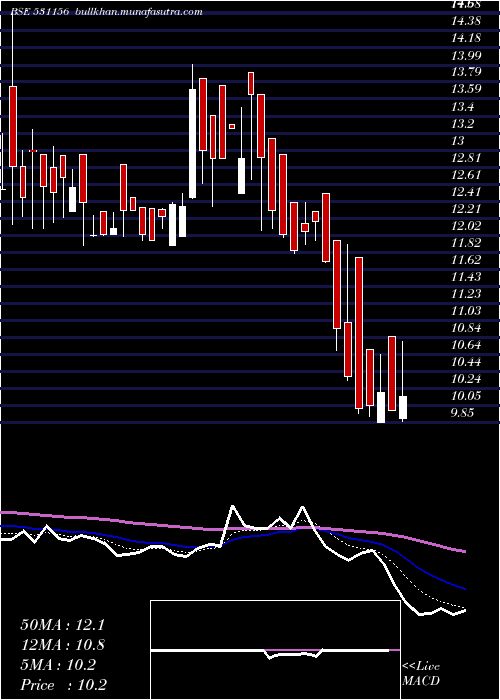Click the 13.99 price axis label
Image resolution: width=500 pixels, height=700 pixels.
click(466, 55)
